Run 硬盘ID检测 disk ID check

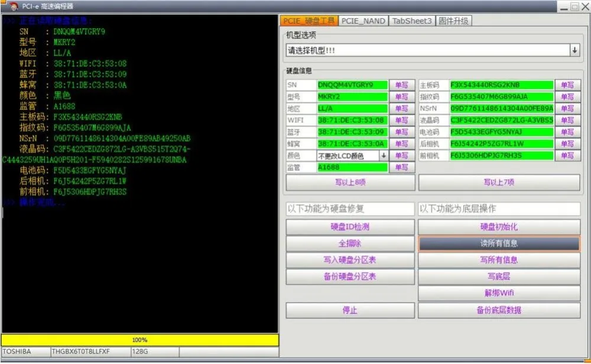coord(350,227)
